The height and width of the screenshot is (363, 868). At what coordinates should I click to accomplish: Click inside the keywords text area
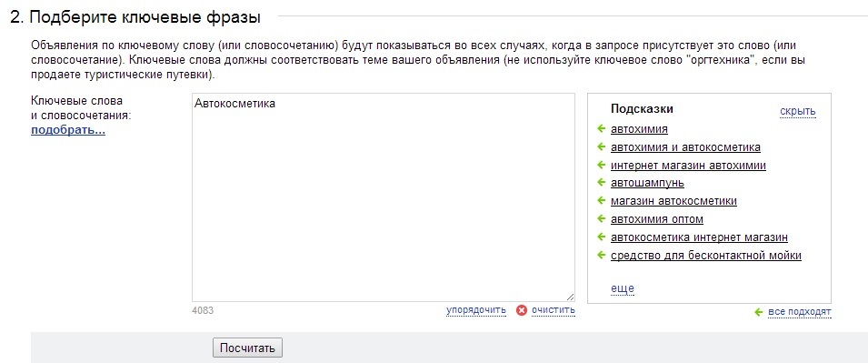(384, 197)
